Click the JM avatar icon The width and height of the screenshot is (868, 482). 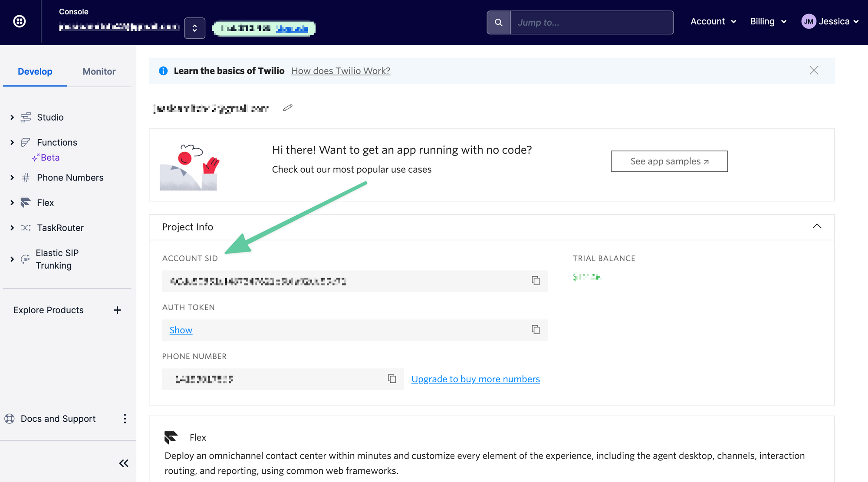[809, 21]
